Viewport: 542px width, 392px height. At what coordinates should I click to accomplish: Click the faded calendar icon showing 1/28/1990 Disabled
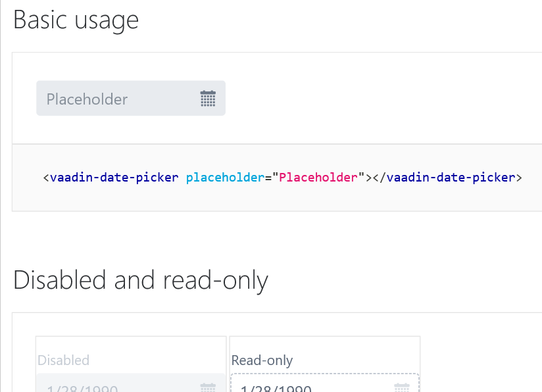tap(208, 388)
